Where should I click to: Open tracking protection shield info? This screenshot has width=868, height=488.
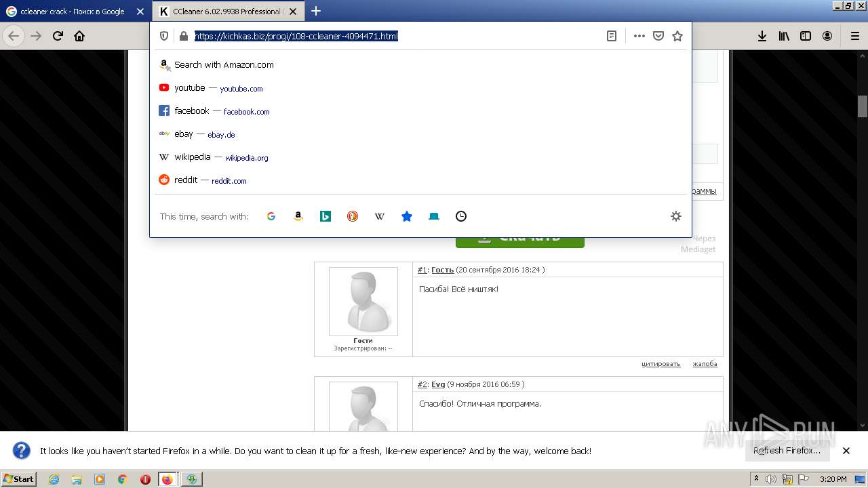coord(164,36)
